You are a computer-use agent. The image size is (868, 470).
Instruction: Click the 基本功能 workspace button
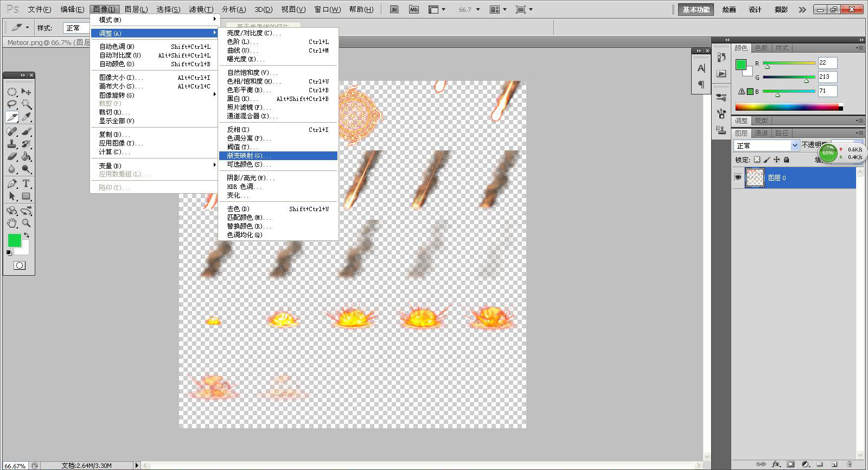click(696, 9)
